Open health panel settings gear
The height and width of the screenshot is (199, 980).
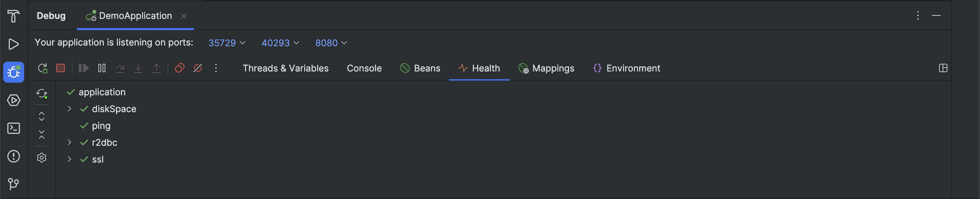42,158
